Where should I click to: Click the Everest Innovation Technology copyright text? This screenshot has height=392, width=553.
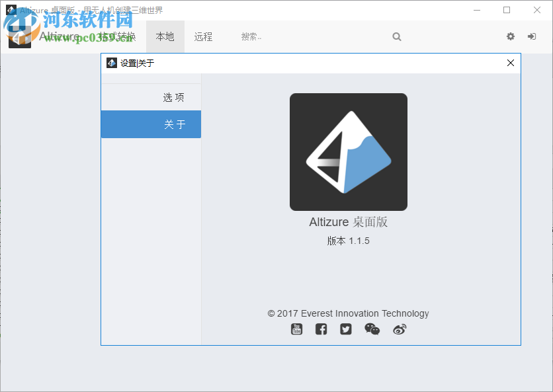tap(348, 313)
